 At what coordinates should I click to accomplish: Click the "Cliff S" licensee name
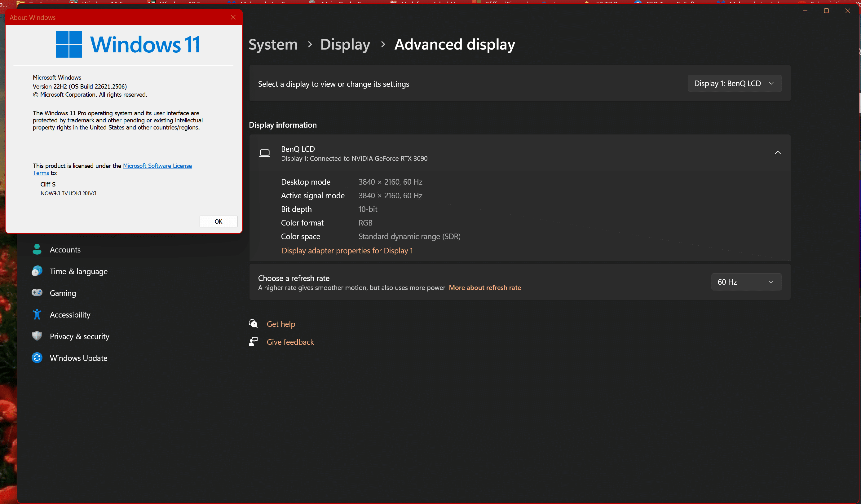click(x=48, y=184)
